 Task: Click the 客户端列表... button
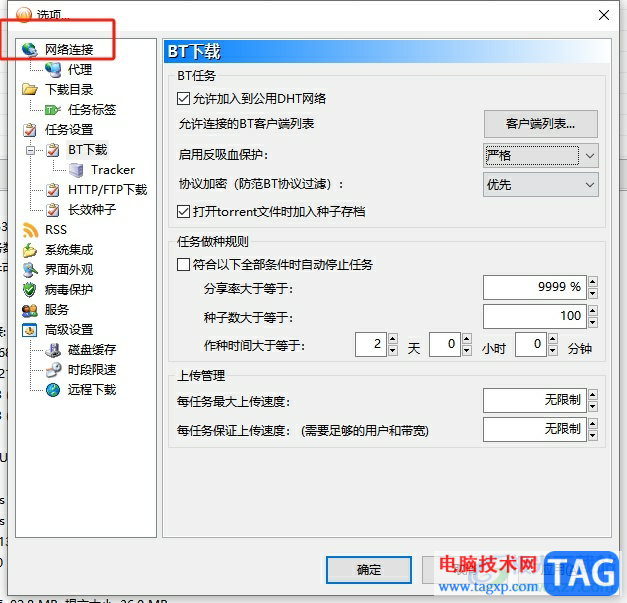541,124
